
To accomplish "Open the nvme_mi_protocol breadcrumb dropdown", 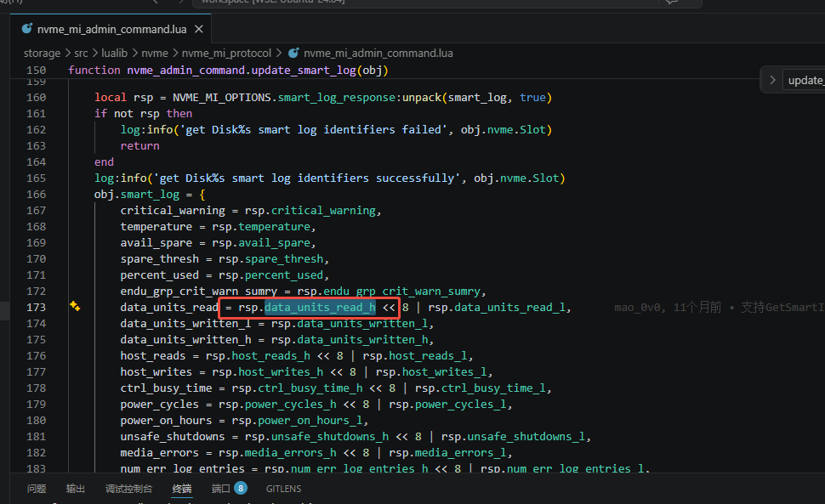I will point(227,53).
